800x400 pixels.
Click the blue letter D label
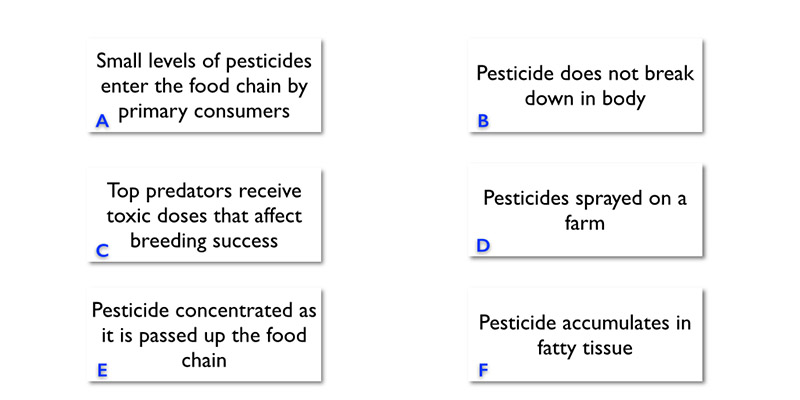pos(484,244)
